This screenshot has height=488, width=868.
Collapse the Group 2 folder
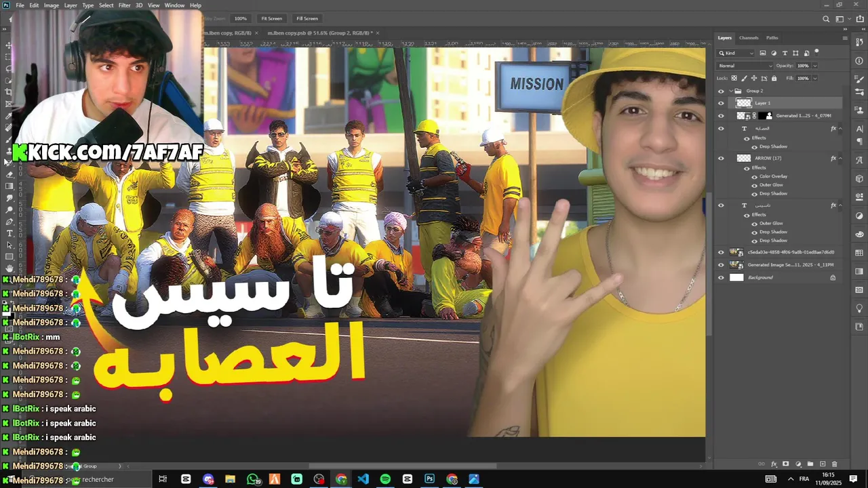click(731, 91)
